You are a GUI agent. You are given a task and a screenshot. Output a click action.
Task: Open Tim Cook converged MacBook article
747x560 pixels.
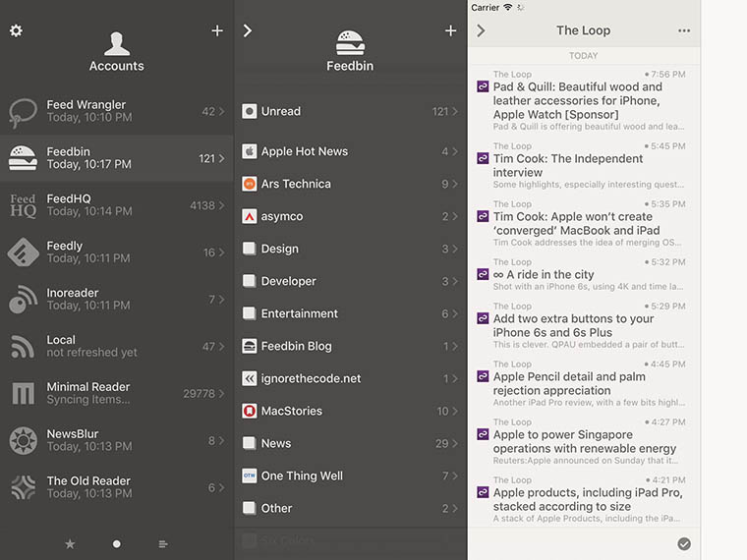tap(584, 223)
